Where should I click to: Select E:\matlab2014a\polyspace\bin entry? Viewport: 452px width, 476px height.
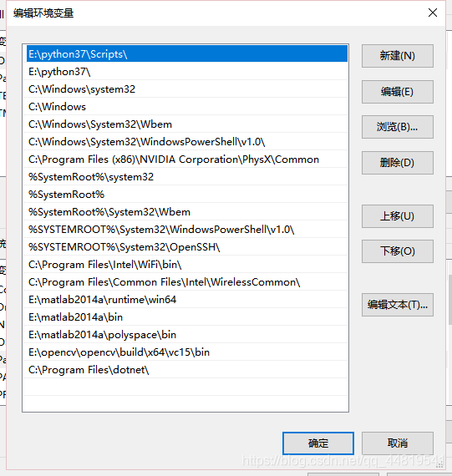pyautogui.click(x=185, y=335)
